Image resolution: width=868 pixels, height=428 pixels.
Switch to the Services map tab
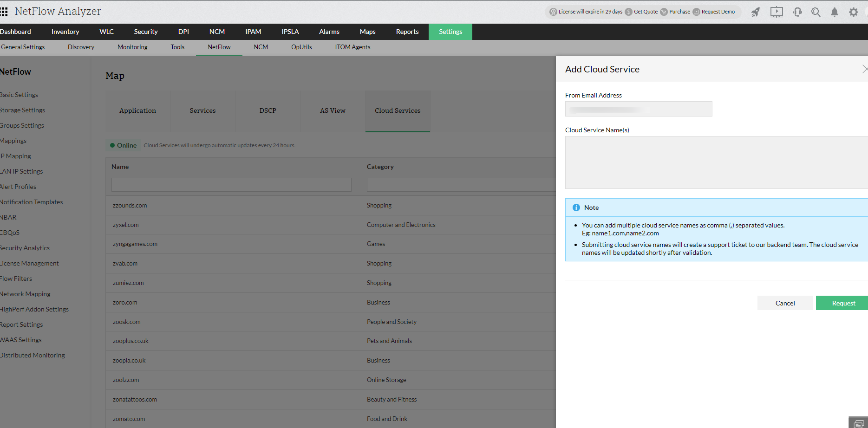click(202, 111)
